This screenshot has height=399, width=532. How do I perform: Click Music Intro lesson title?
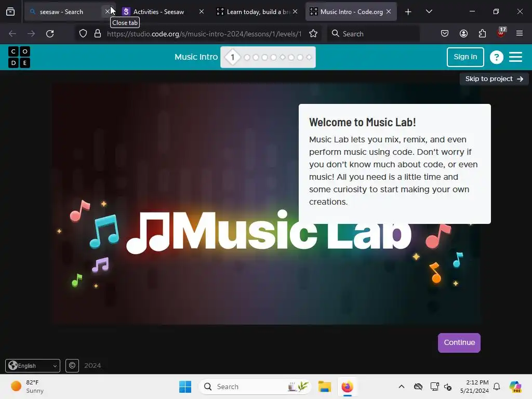(x=196, y=57)
